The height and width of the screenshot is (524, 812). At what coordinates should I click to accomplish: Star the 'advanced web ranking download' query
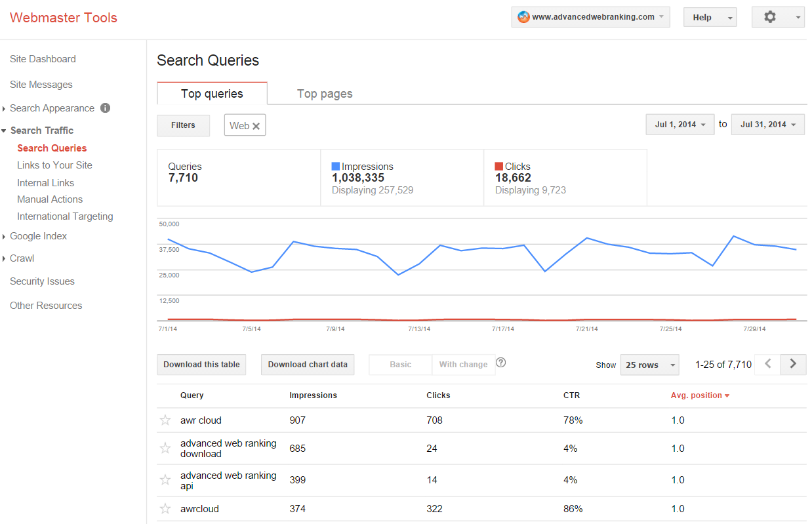(165, 449)
